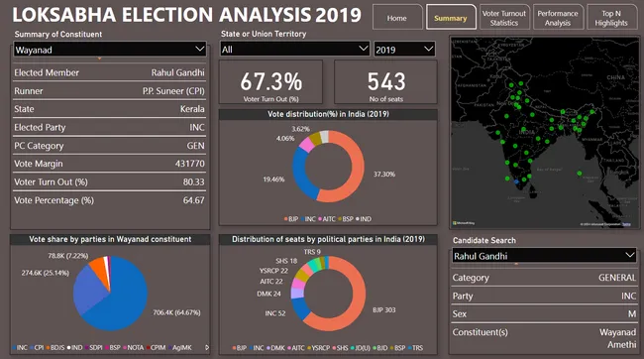The height and width of the screenshot is (359, 644).
Task: Click BJD legend entry in seats distribution chart
Action: (380, 348)
